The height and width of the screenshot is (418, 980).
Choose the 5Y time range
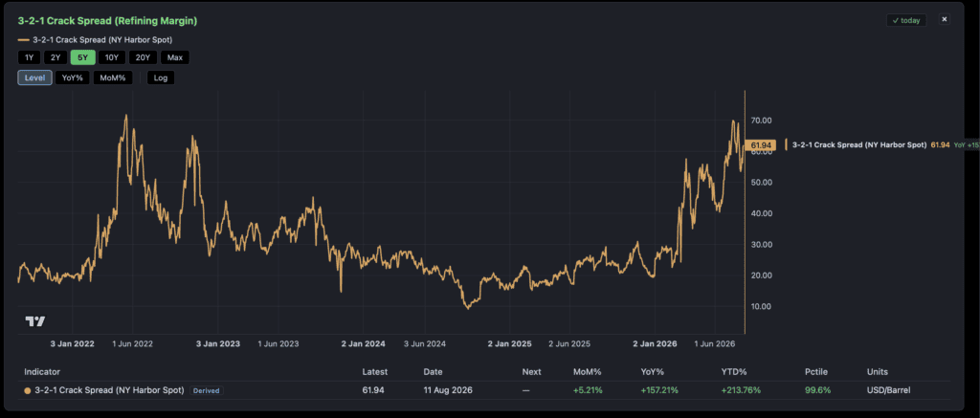[82, 58]
